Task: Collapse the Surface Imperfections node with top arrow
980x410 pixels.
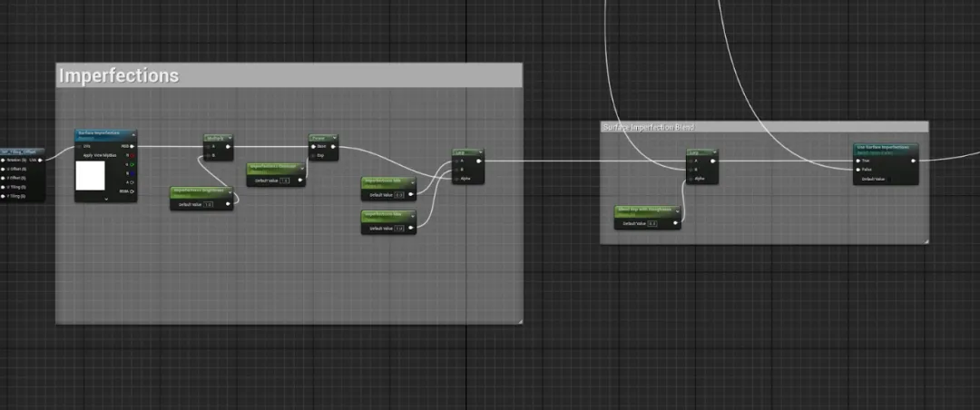Action: [133, 135]
